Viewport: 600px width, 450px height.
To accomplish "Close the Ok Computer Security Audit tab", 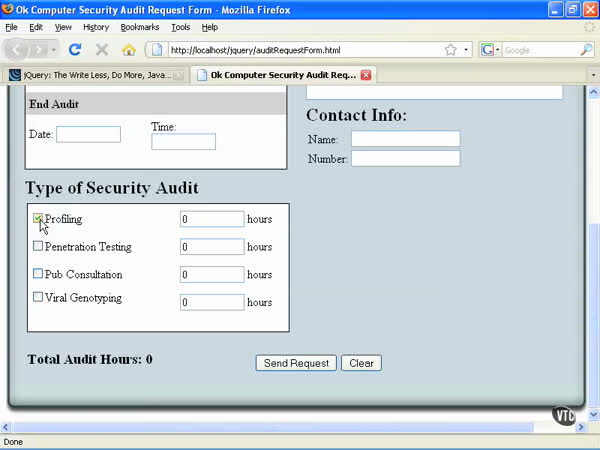I will click(366, 75).
